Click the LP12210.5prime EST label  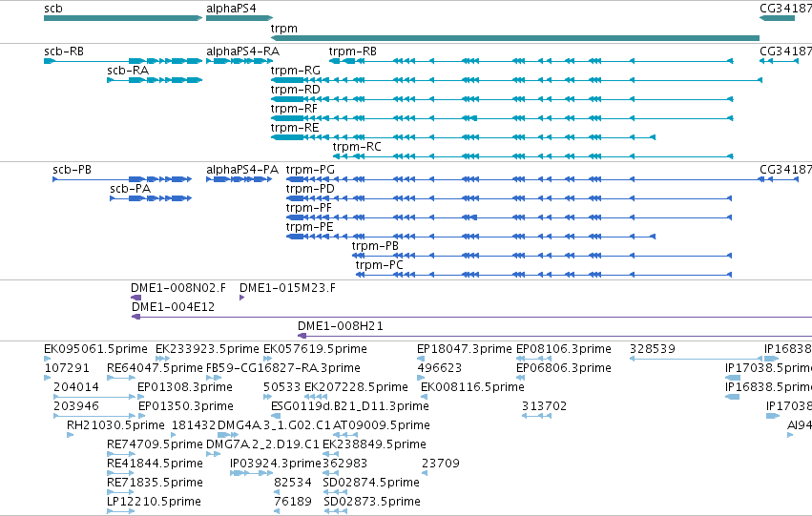point(154,503)
